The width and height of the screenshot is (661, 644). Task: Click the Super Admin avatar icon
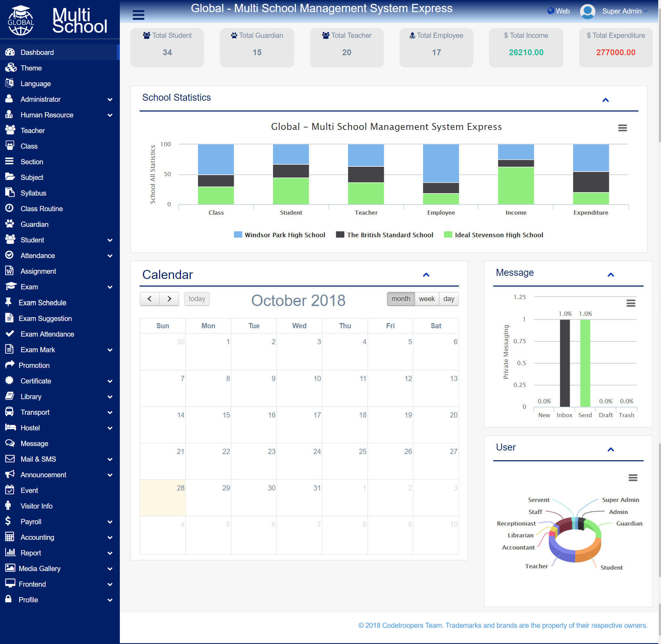(587, 11)
